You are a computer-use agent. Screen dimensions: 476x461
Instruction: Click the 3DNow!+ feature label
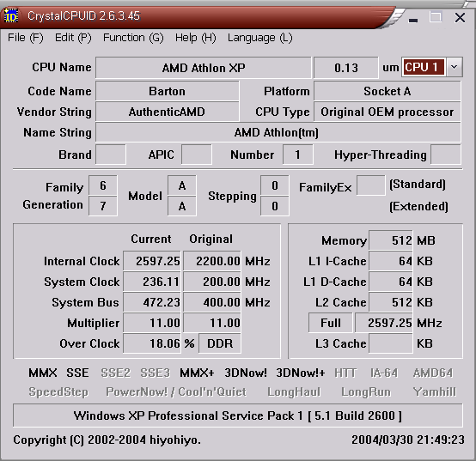coord(301,373)
